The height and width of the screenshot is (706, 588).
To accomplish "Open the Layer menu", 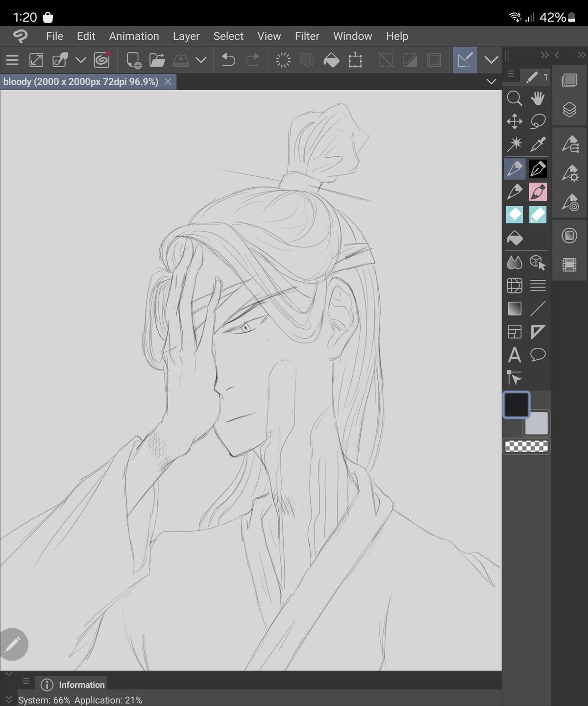I will (x=186, y=36).
